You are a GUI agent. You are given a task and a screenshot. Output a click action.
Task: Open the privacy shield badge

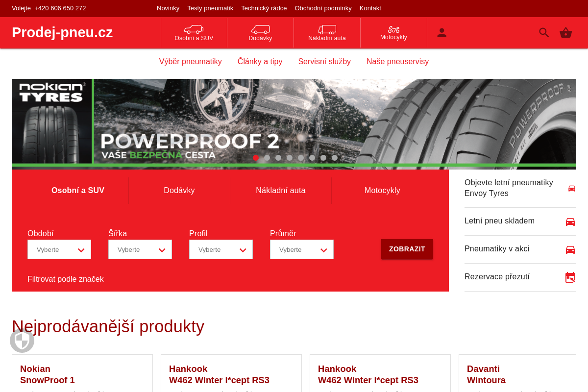pos(22,341)
